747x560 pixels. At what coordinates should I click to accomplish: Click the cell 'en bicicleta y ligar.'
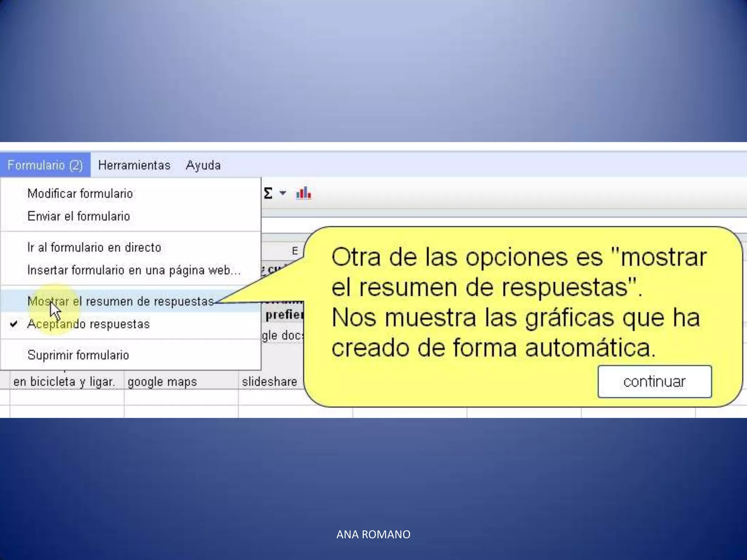64,382
